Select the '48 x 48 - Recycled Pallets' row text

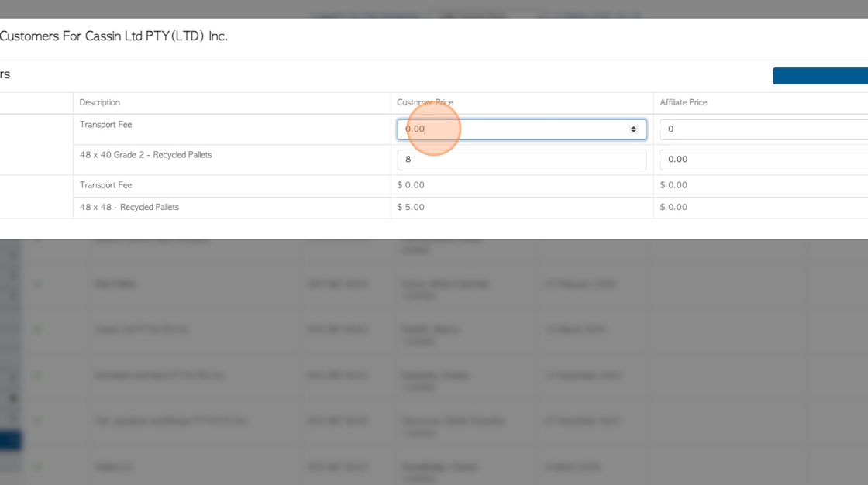pyautogui.click(x=129, y=207)
